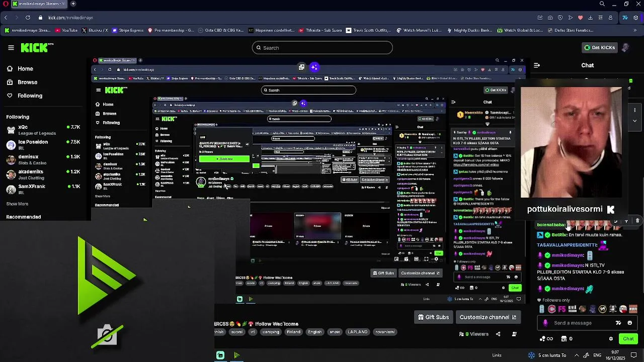644x362 pixels.
Task: Click delete message trash icon in chat
Action: [x=637, y=221]
